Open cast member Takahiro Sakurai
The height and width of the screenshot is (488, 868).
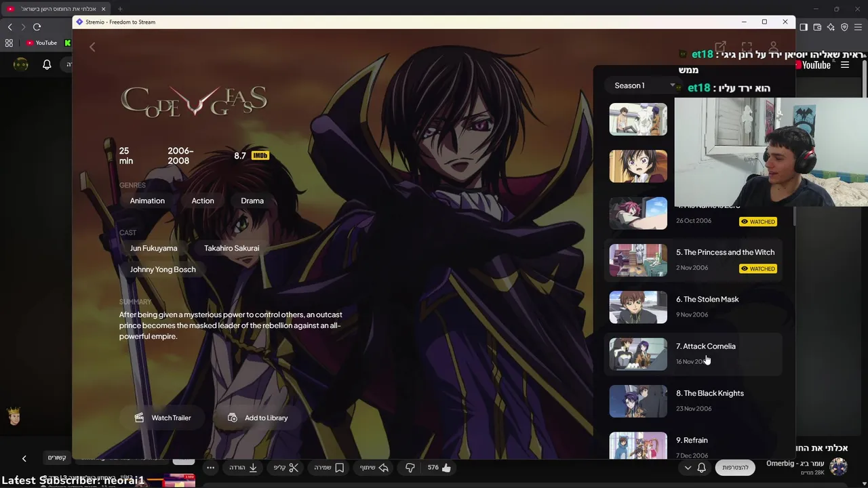click(x=232, y=248)
